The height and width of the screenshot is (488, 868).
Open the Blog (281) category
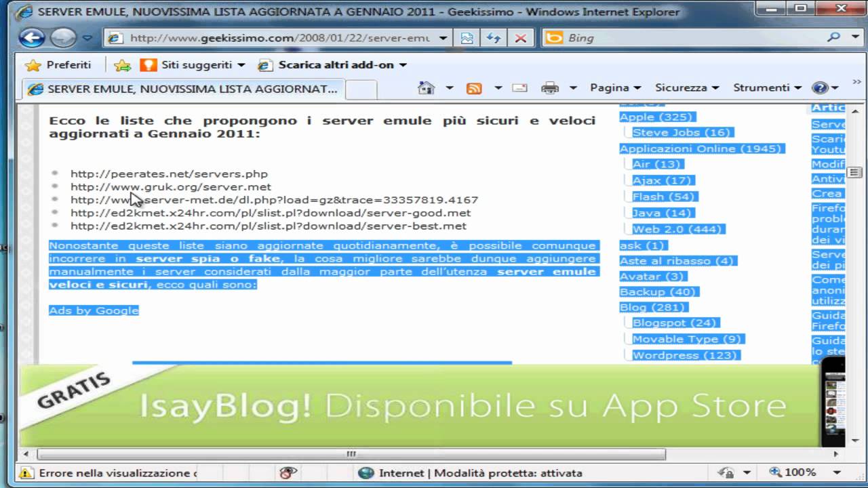pos(653,308)
